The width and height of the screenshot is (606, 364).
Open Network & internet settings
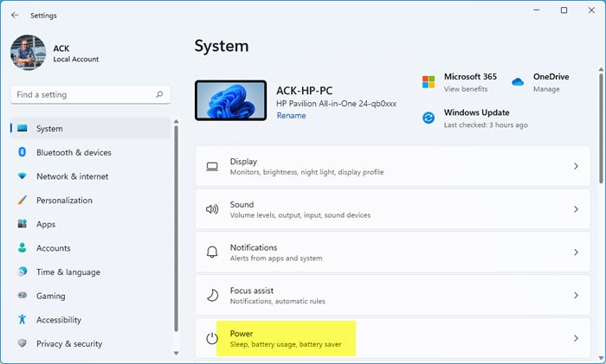[90, 176]
